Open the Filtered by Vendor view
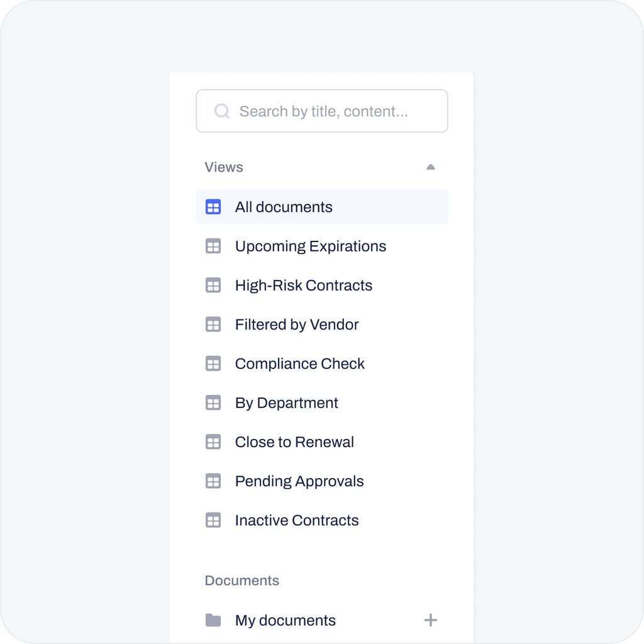Viewport: 644px width, 644px height. click(x=297, y=325)
